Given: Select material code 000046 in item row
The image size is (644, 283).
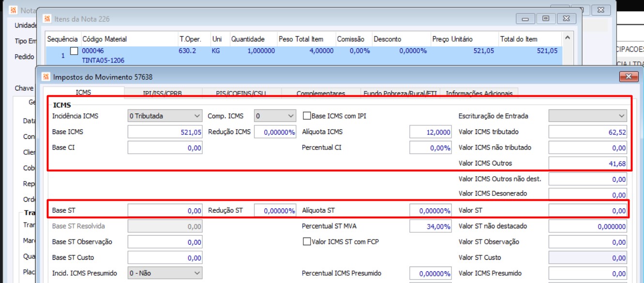Looking at the screenshot, I should [93, 51].
